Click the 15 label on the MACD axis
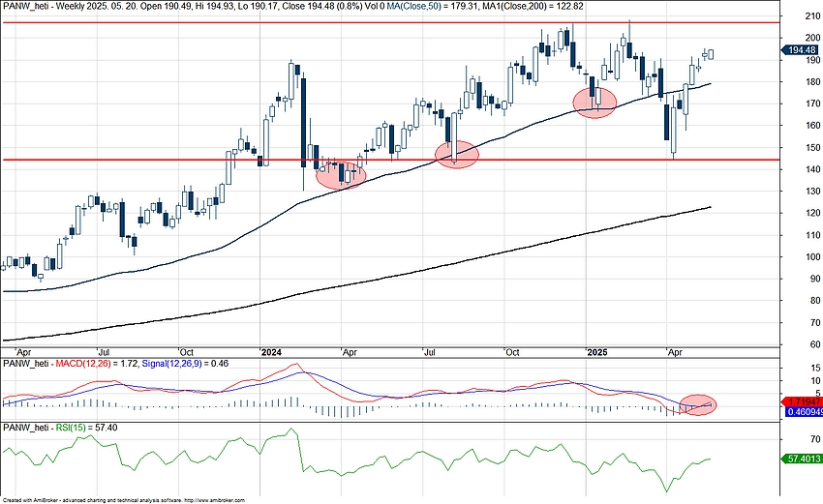Viewport: 823px width, 504px height. (815, 368)
